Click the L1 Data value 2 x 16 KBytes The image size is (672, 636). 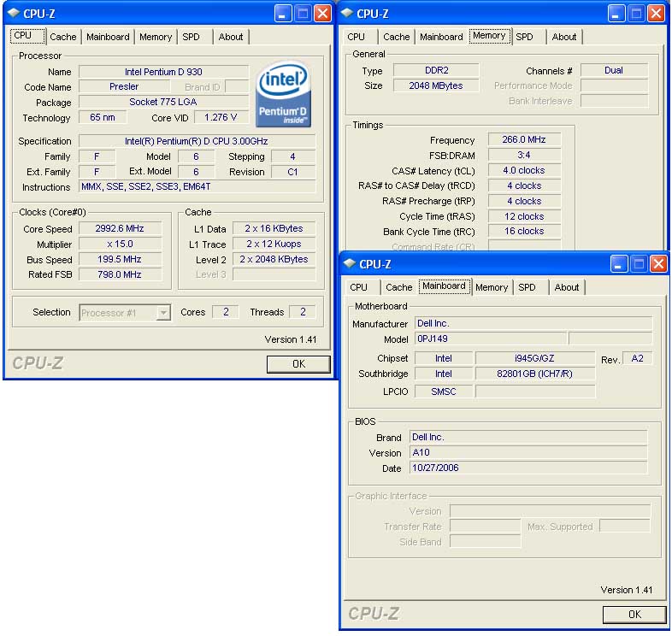(274, 228)
